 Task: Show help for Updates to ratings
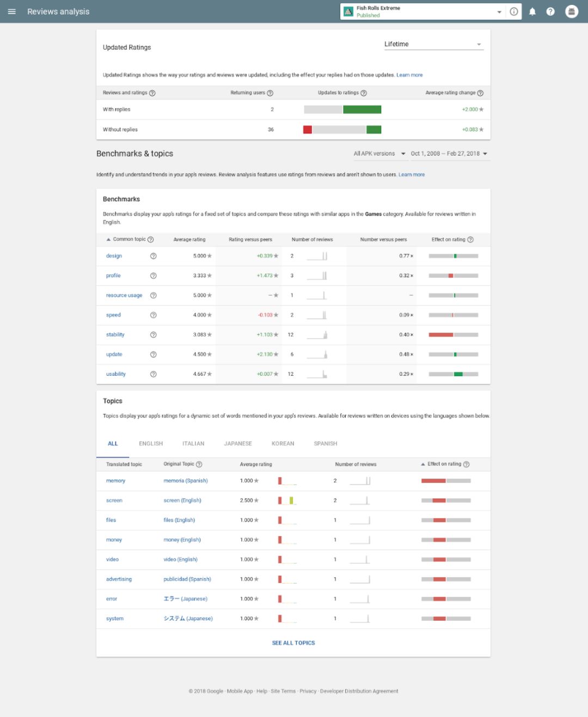pyautogui.click(x=364, y=93)
